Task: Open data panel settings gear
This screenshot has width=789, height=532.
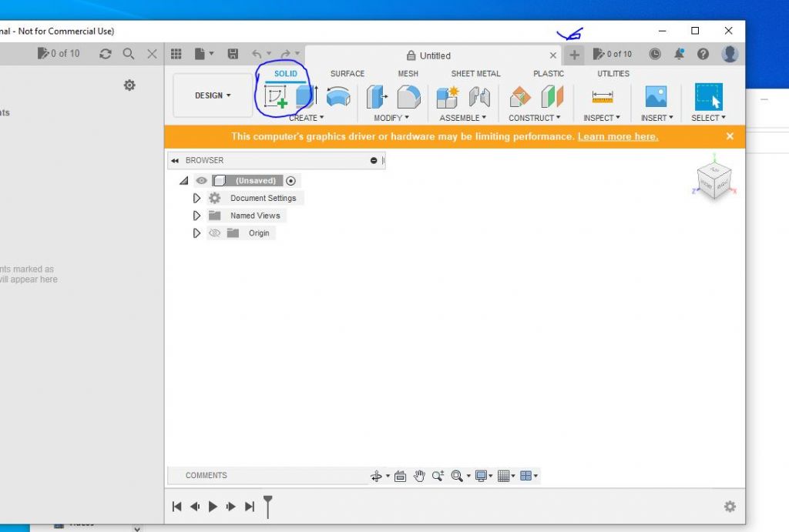Action: 129,85
